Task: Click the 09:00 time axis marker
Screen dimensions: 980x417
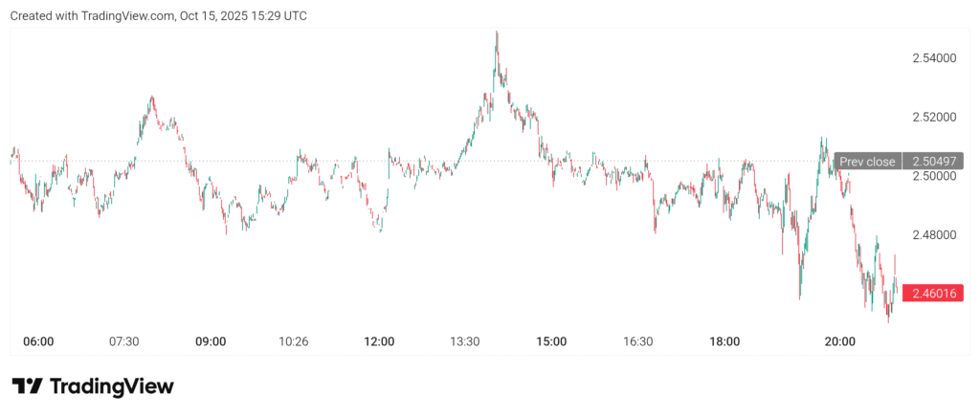Action: tap(211, 341)
